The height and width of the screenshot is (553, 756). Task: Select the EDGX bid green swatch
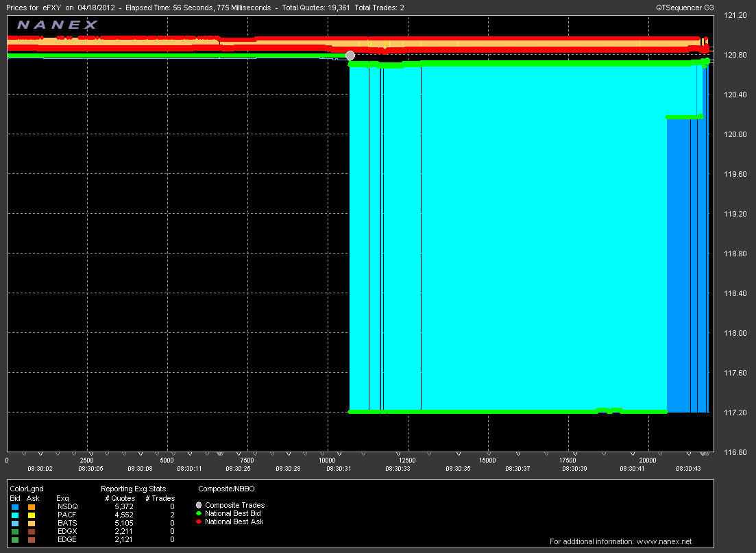[15, 532]
